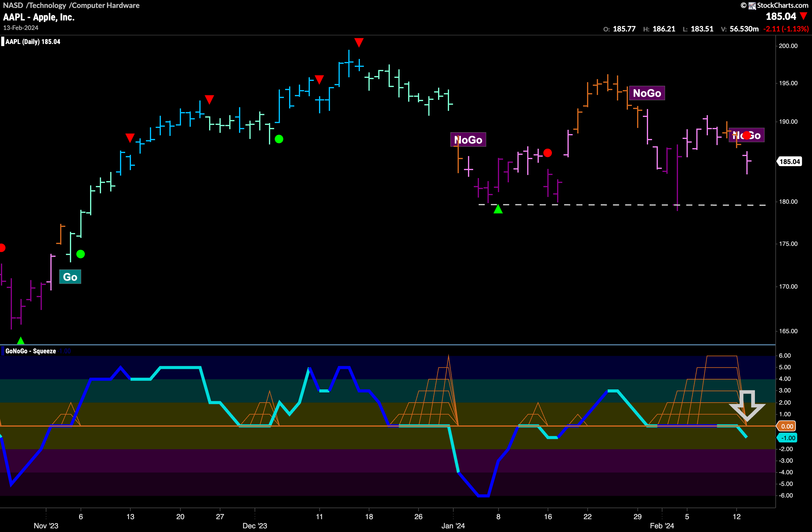Click the NoGo label near Jan 29
The image size is (812, 532).
(x=647, y=93)
